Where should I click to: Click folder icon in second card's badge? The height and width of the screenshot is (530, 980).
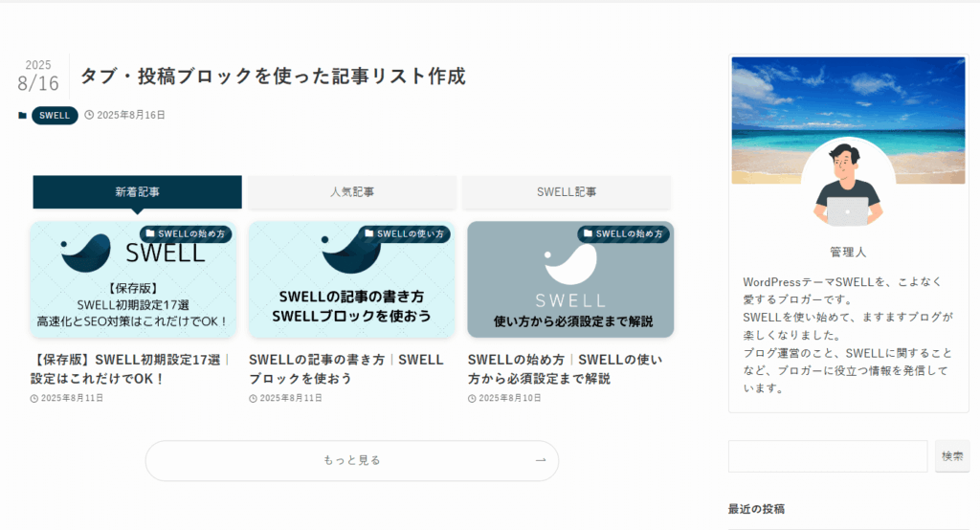[368, 233]
